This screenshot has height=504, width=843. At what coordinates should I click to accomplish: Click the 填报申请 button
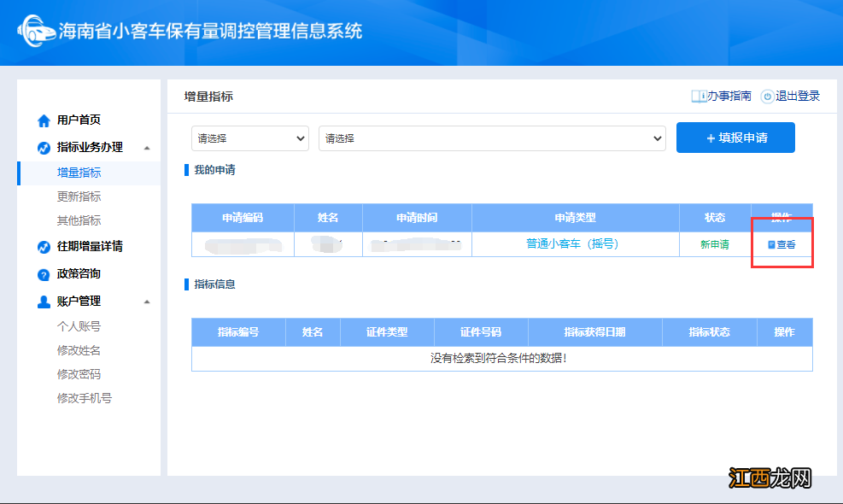(735, 138)
